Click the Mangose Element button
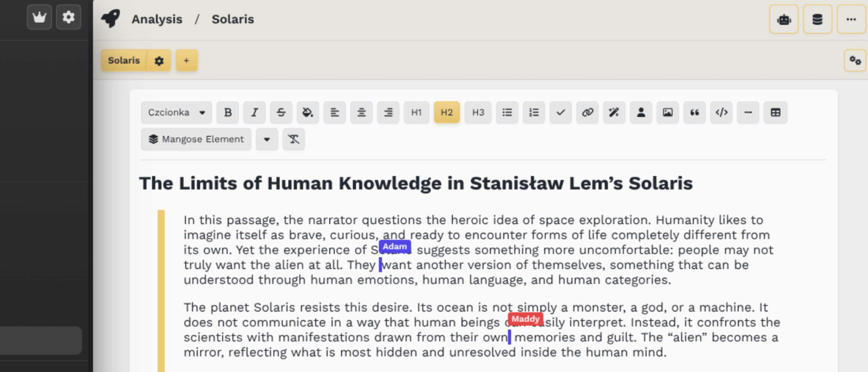 pos(196,139)
